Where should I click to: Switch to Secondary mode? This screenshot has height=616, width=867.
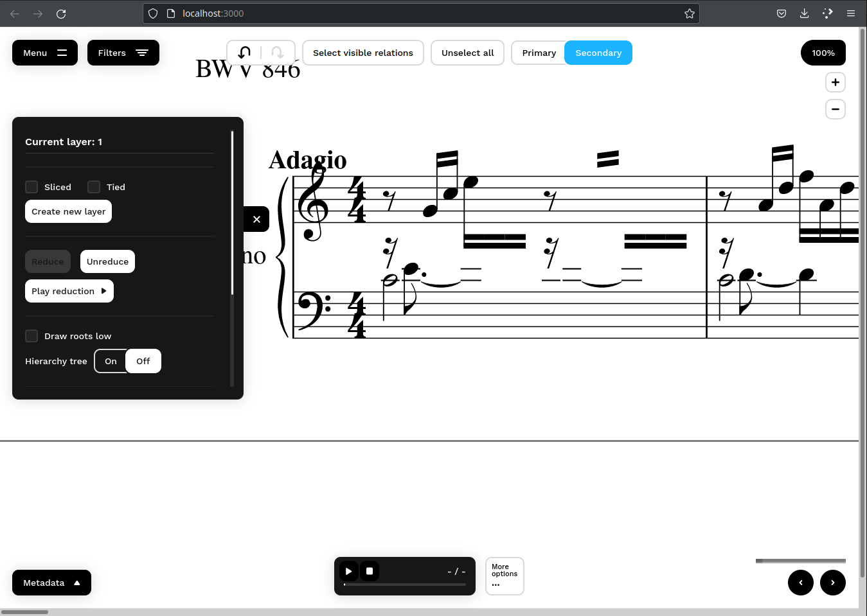click(598, 53)
